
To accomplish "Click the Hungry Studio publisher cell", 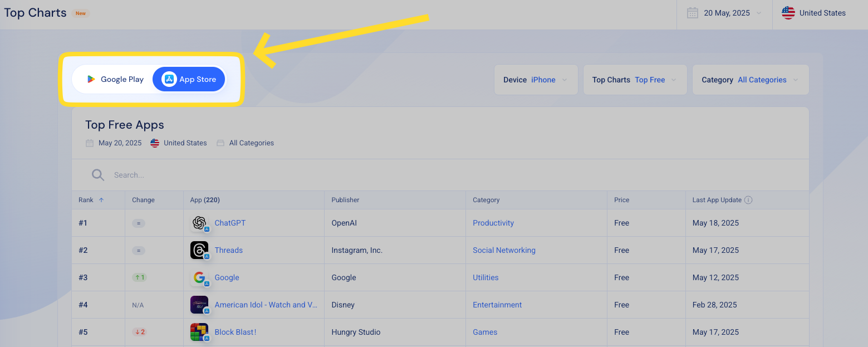I will point(395,332).
